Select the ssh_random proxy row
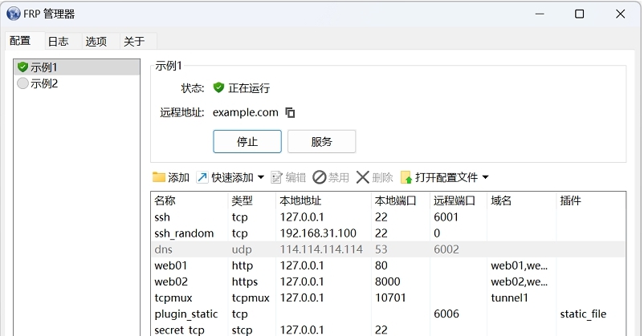Screen dimensions: 644x336 (388, 233)
